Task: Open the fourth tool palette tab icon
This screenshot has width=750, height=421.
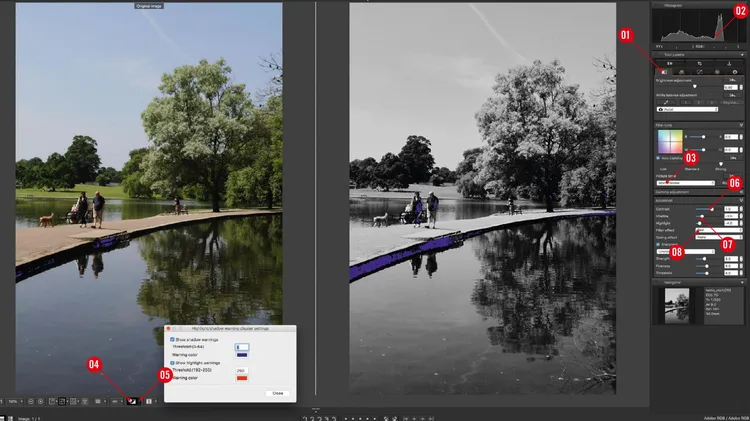Action: [x=717, y=72]
